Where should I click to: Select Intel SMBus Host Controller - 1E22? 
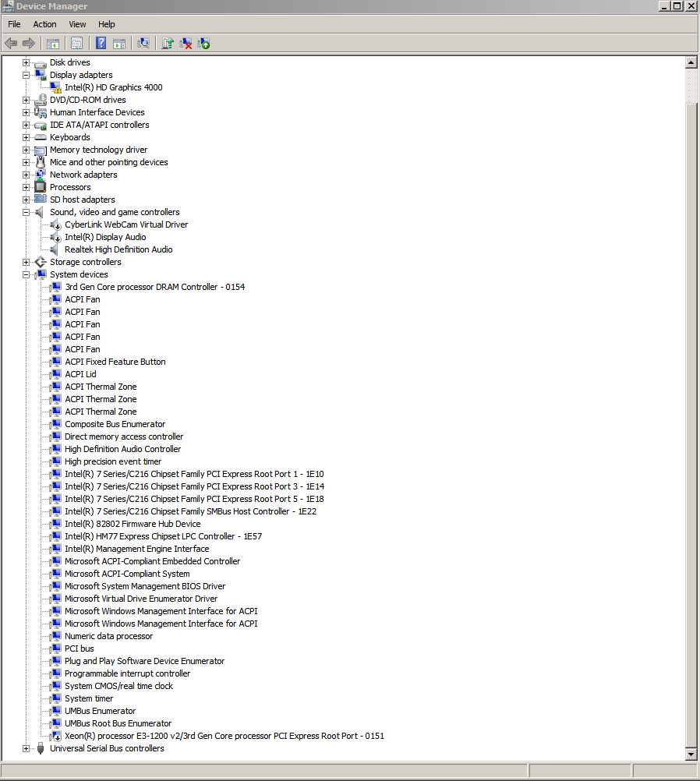(190, 511)
